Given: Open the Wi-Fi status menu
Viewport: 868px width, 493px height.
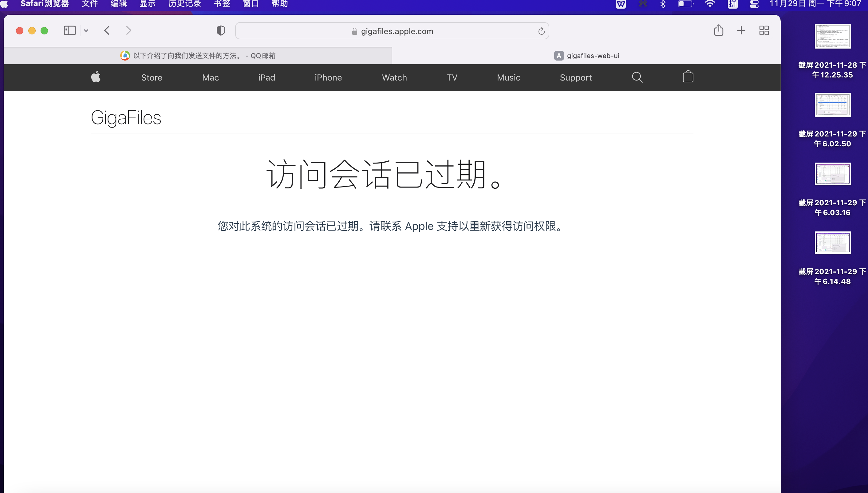Looking at the screenshot, I should (x=710, y=4).
